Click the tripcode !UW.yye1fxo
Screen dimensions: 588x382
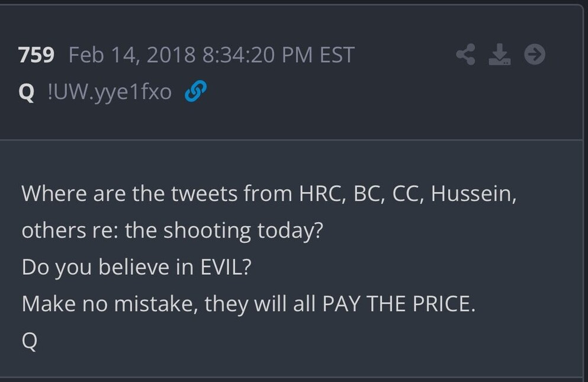coord(110,92)
